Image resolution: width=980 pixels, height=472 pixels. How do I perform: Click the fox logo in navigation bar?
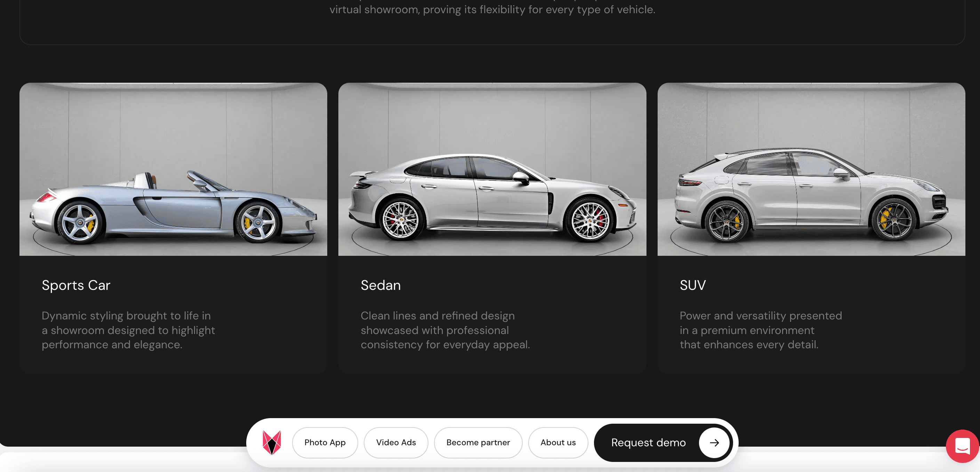click(x=272, y=442)
